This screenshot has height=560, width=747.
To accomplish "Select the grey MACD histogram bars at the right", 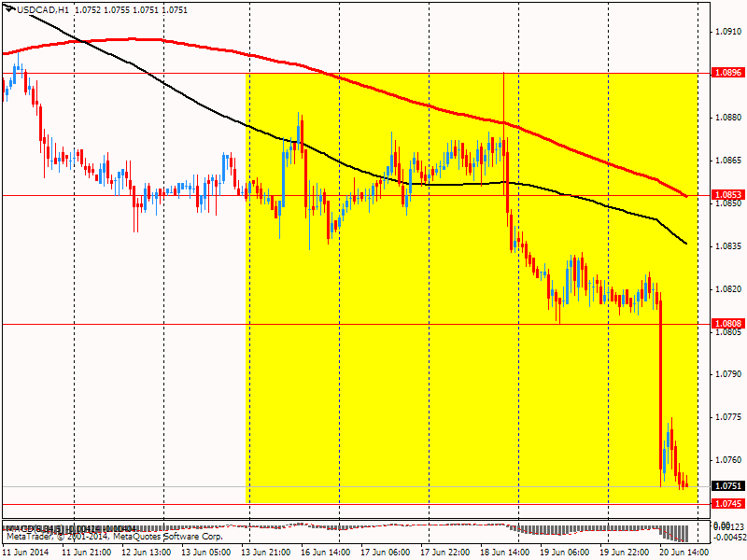I will [x=671, y=533].
